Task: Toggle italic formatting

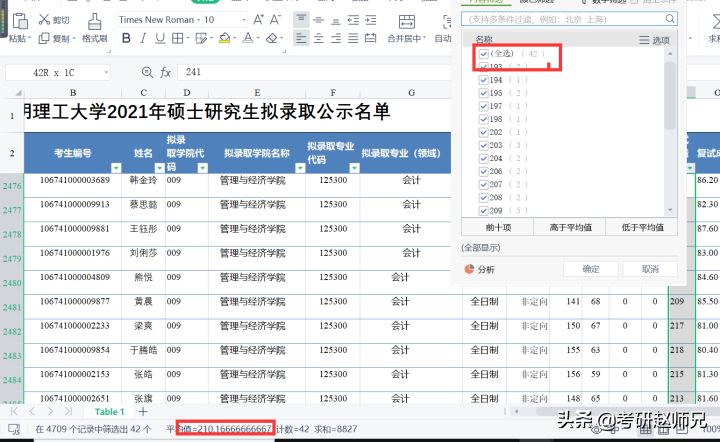Action: point(143,38)
